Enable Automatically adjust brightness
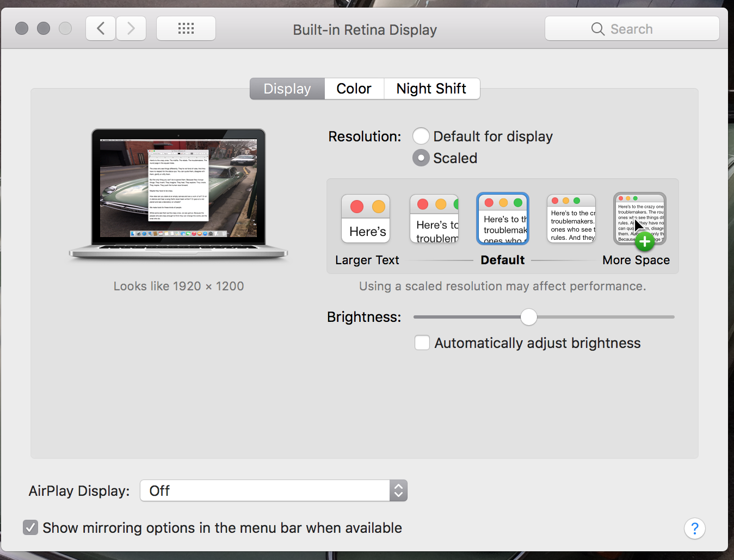 [x=422, y=343]
